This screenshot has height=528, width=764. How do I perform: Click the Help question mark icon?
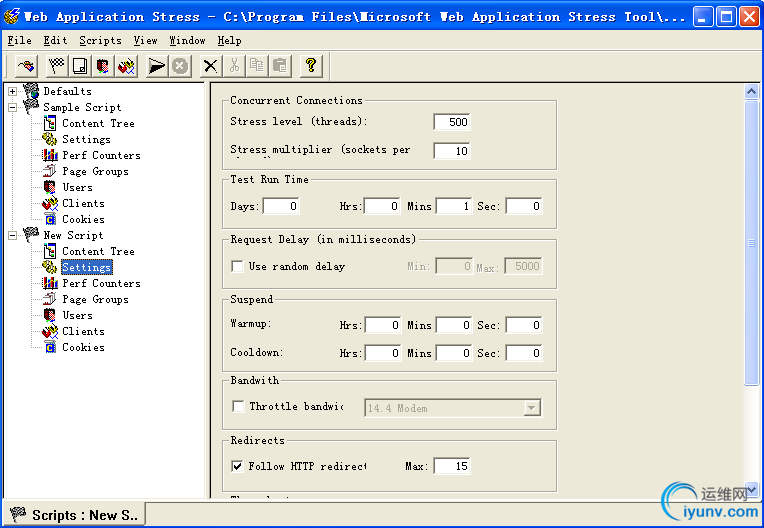(311, 66)
